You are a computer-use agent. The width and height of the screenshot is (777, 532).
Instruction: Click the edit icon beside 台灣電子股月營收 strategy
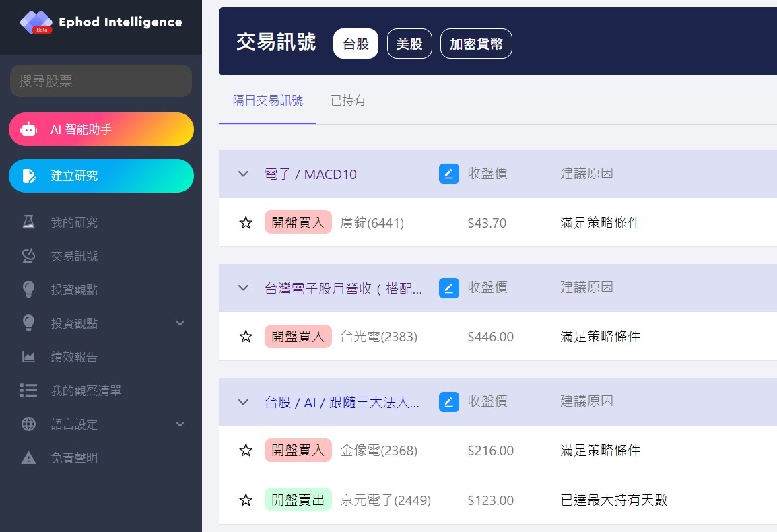(x=449, y=288)
